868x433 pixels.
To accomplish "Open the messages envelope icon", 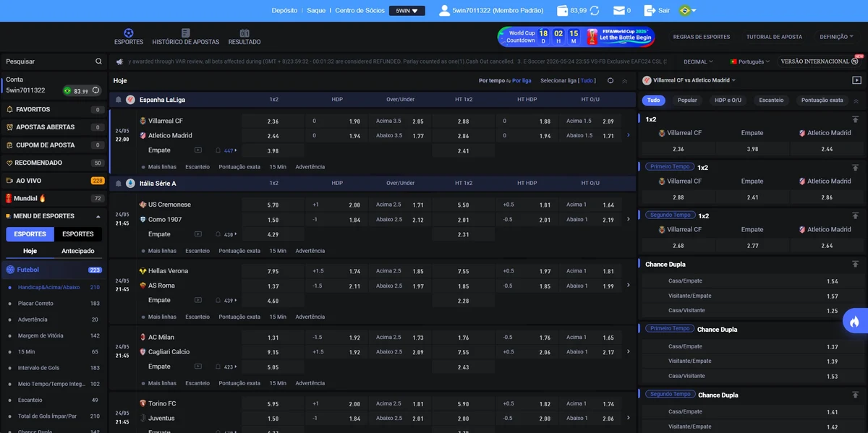I will 618,11.
